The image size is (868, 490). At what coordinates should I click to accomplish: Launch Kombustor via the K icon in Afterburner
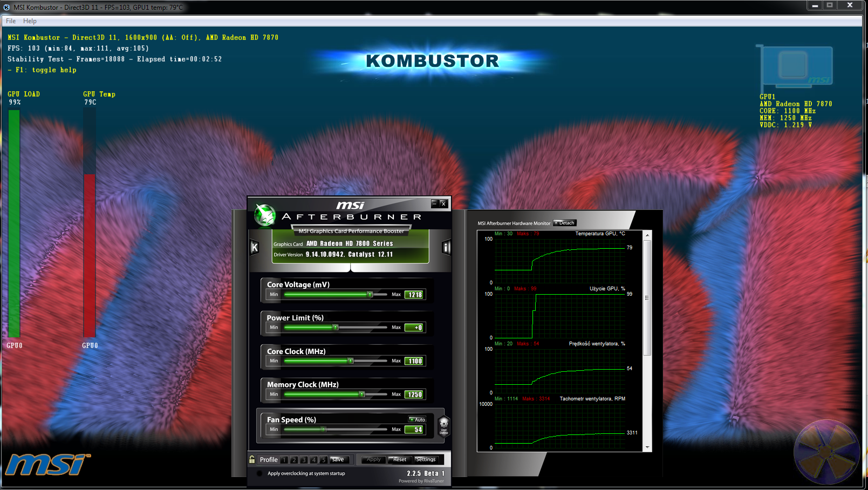tap(255, 248)
